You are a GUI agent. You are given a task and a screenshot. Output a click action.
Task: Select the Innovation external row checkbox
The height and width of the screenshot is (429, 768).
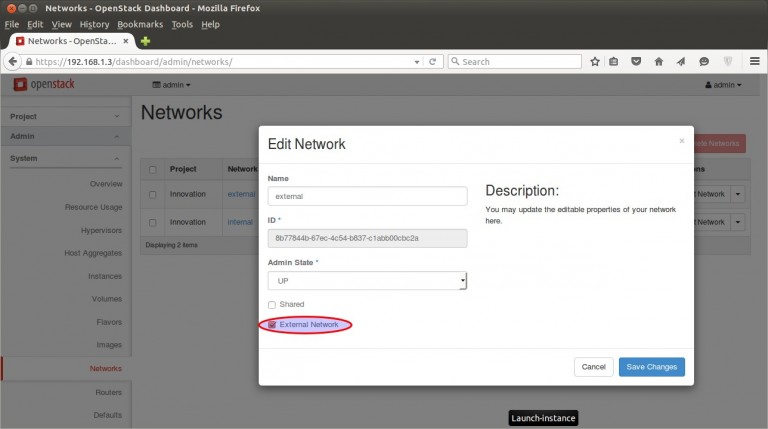(153, 194)
